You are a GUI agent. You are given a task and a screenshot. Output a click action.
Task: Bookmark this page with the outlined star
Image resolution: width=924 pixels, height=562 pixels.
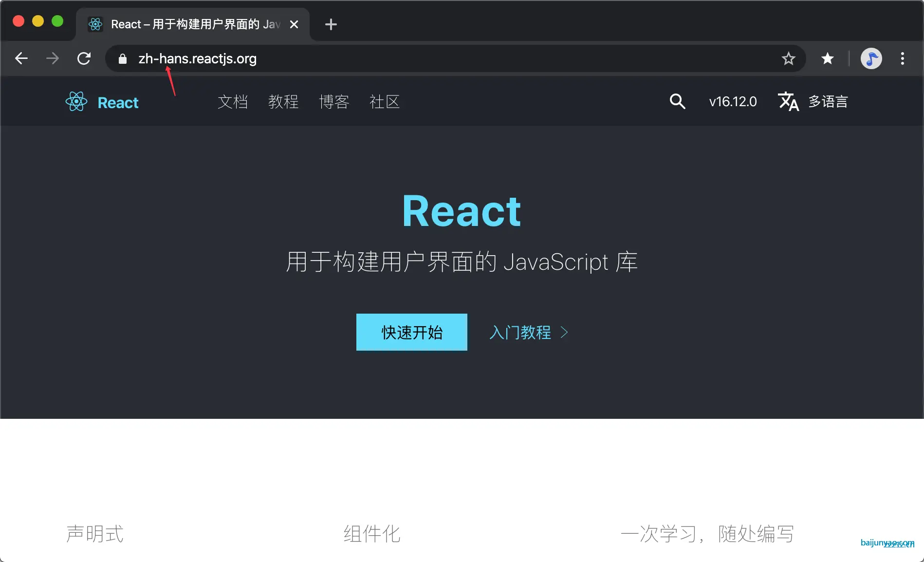click(x=789, y=58)
